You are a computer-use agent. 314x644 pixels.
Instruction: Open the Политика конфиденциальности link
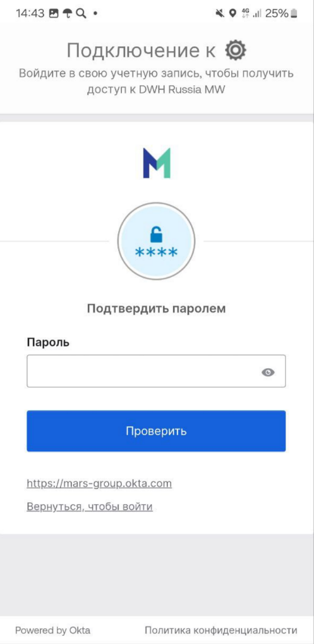pyautogui.click(x=221, y=630)
